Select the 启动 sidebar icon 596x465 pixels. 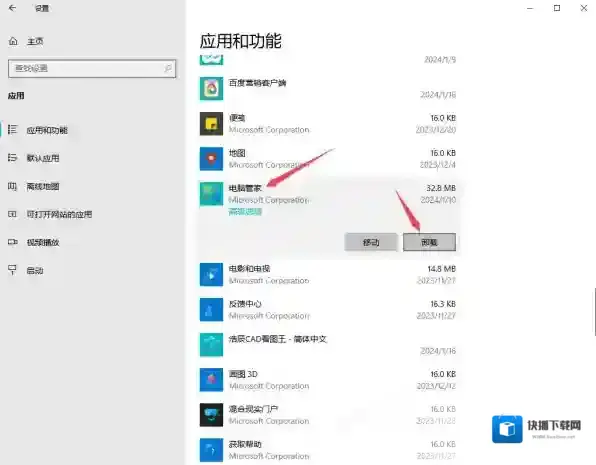pos(13,270)
